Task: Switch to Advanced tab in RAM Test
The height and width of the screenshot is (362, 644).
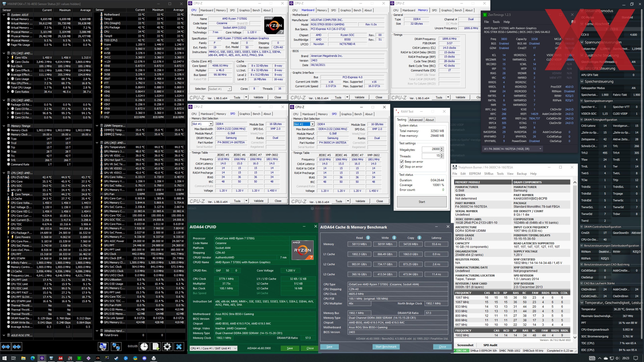Action: (x=416, y=120)
